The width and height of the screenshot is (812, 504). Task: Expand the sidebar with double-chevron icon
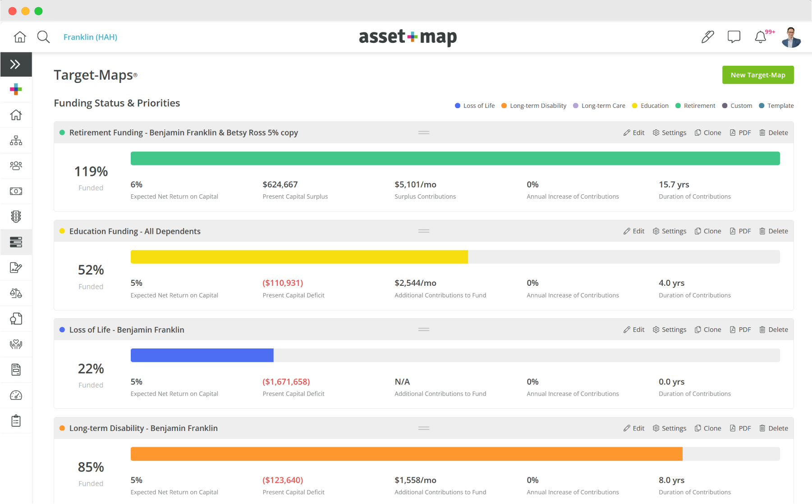pos(16,64)
